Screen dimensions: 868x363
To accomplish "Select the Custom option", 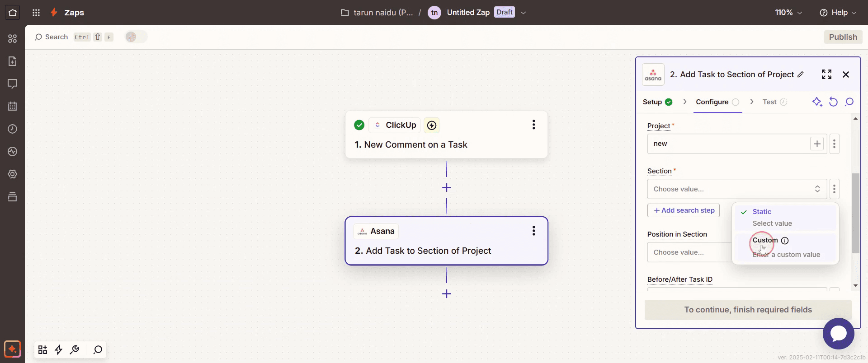I will (785, 247).
